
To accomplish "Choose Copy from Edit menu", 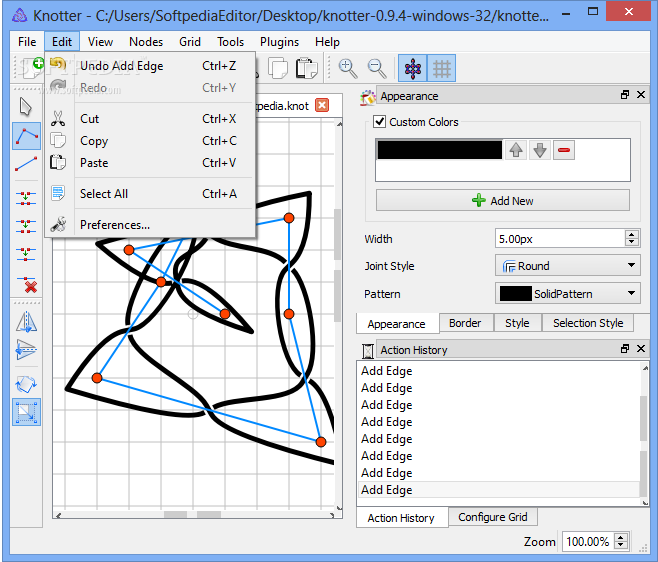I will point(150,141).
